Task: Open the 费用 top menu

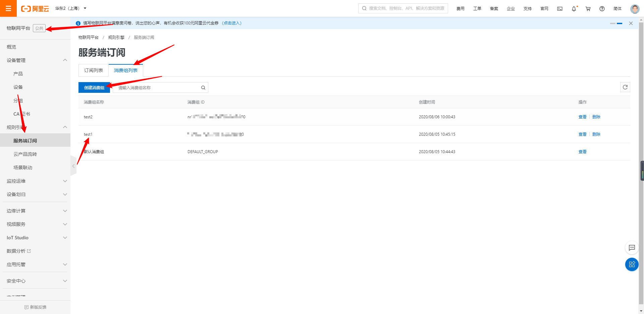Action: pyautogui.click(x=461, y=9)
